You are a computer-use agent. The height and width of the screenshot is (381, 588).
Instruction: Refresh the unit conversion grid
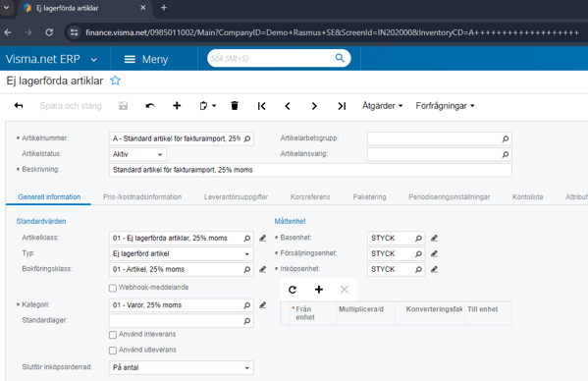293,290
